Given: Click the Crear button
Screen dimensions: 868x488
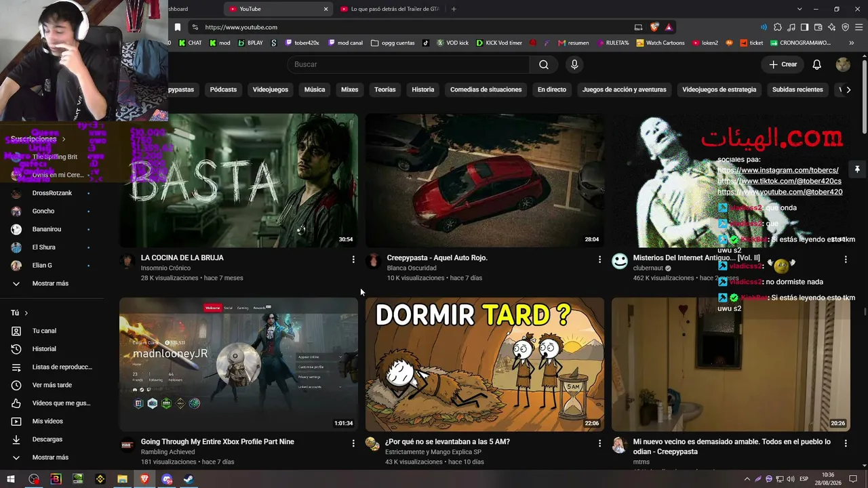Looking at the screenshot, I should pyautogui.click(x=783, y=64).
